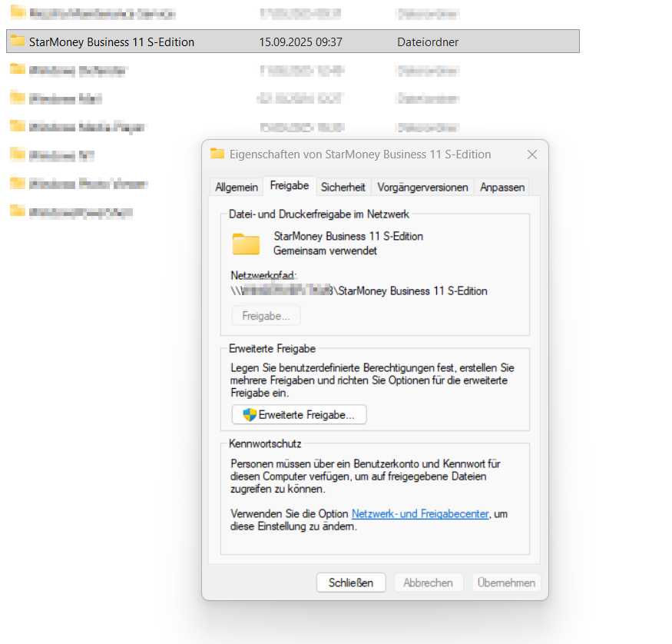Switch to the Allgemein tab
The image size is (672, 644).
click(237, 187)
